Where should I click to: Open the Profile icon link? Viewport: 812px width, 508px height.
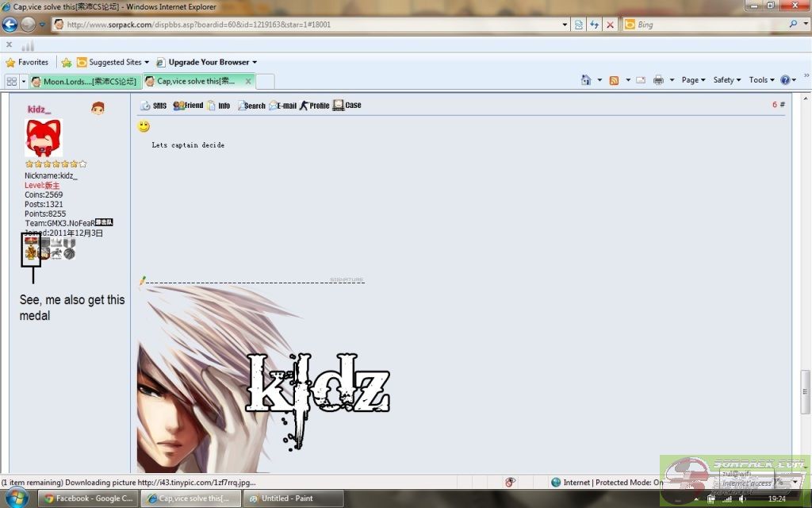pyautogui.click(x=314, y=106)
